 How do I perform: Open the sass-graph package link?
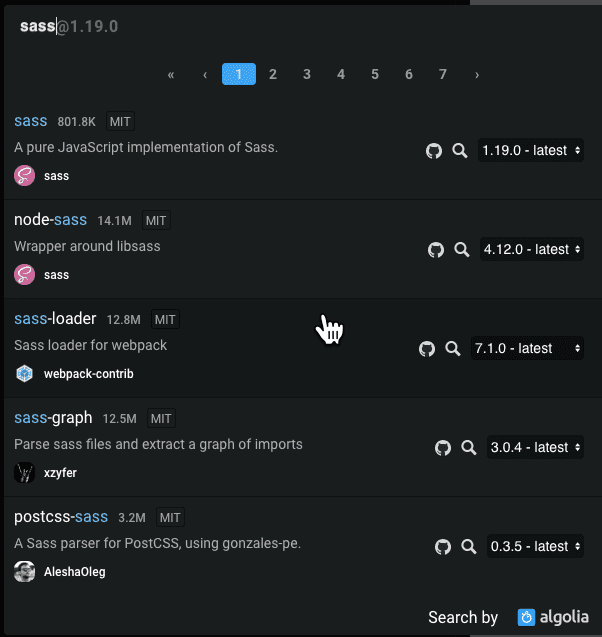point(53,418)
